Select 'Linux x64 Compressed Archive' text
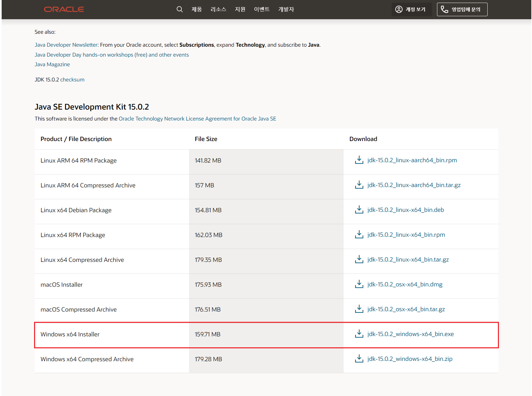 (x=82, y=260)
